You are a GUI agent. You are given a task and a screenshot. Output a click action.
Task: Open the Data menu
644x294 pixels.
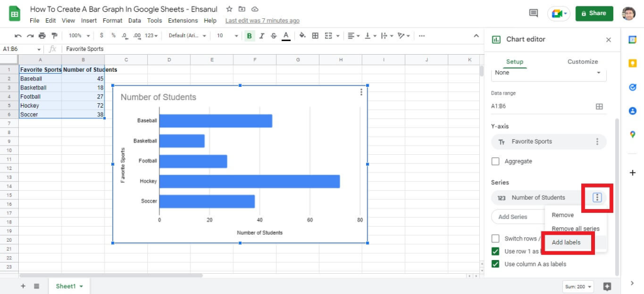click(135, 21)
